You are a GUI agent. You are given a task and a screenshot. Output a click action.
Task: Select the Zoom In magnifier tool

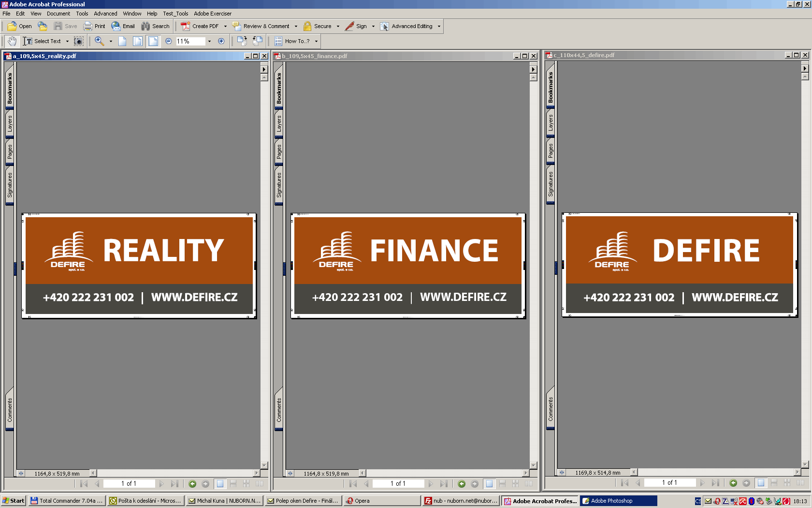click(x=100, y=41)
